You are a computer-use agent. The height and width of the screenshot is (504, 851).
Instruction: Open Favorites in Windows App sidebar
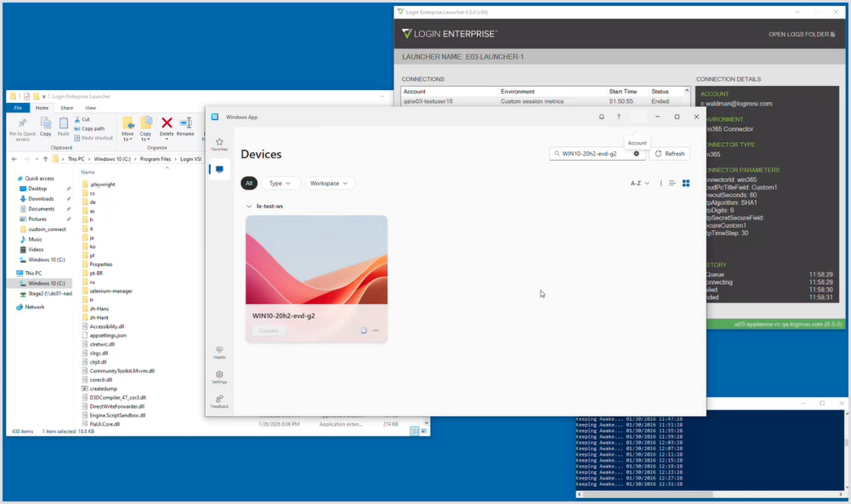click(219, 144)
